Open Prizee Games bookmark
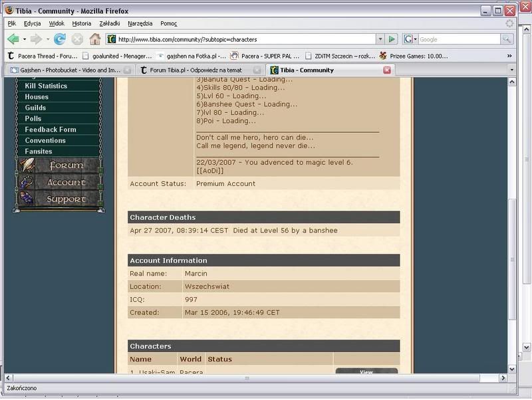 (x=414, y=56)
